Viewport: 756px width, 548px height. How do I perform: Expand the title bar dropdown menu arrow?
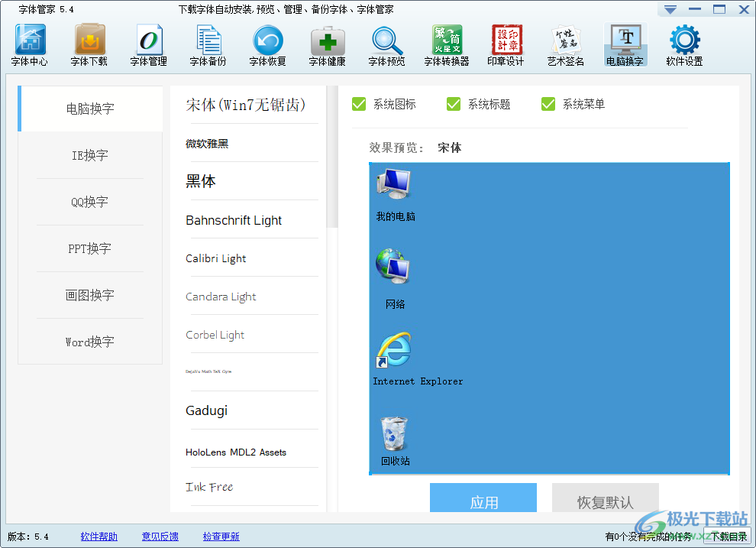tap(670, 10)
